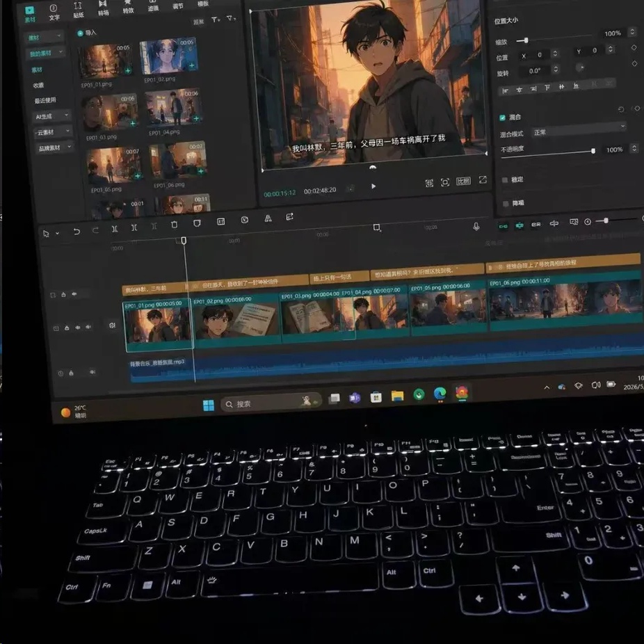
Task: Open the selection tool dropdown arrow
Action: [57, 233]
